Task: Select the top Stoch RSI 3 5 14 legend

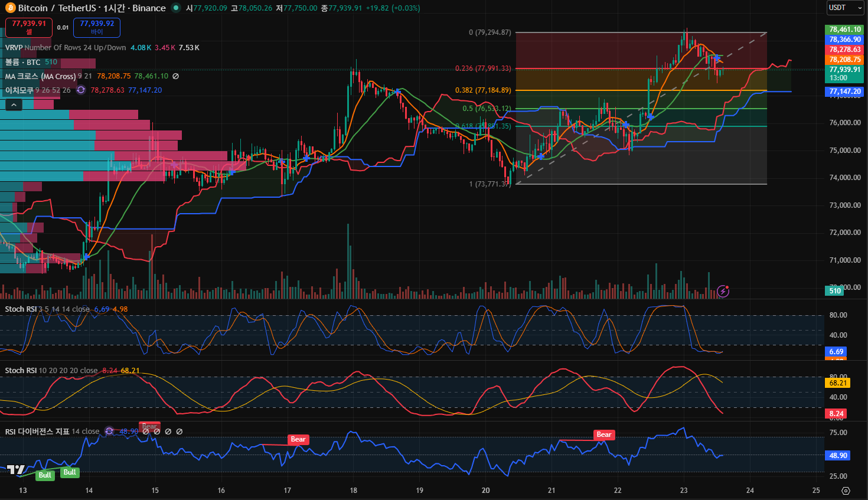Action: (21, 309)
